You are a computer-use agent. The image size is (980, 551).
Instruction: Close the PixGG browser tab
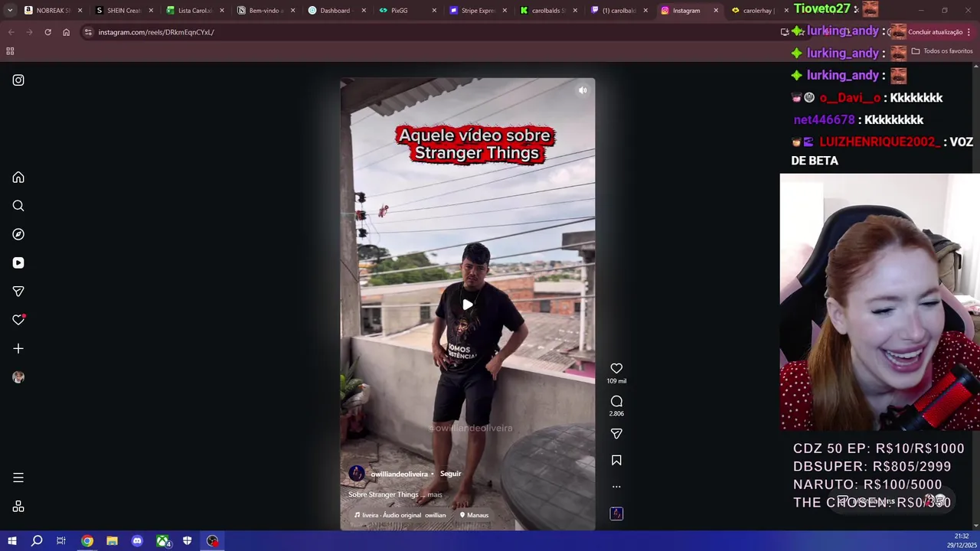pyautogui.click(x=434, y=11)
